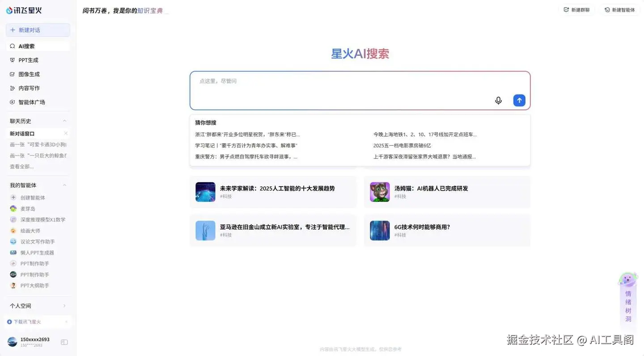Screen dimensions: 644x356
Task: Click 查看全部 to view all chats
Action: 21,167
